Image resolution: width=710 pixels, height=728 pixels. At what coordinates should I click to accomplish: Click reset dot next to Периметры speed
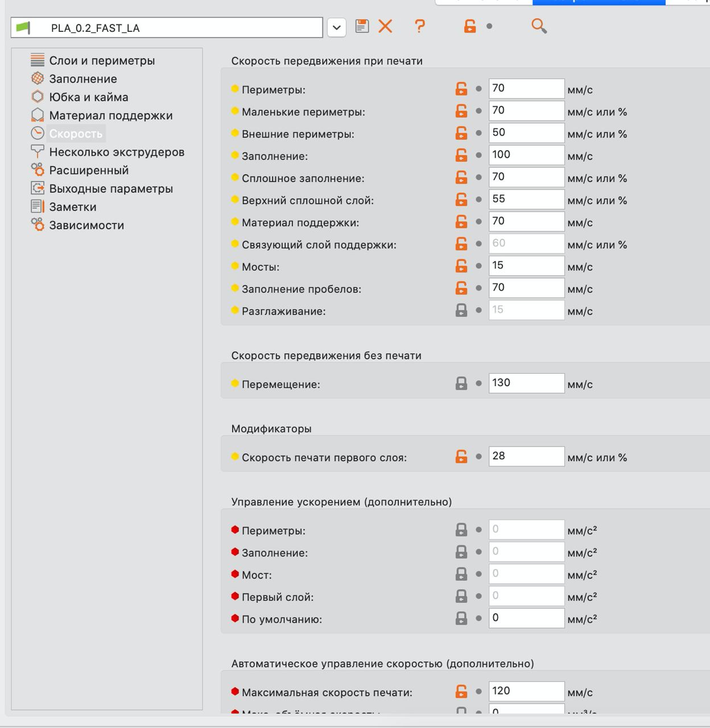pos(479,89)
